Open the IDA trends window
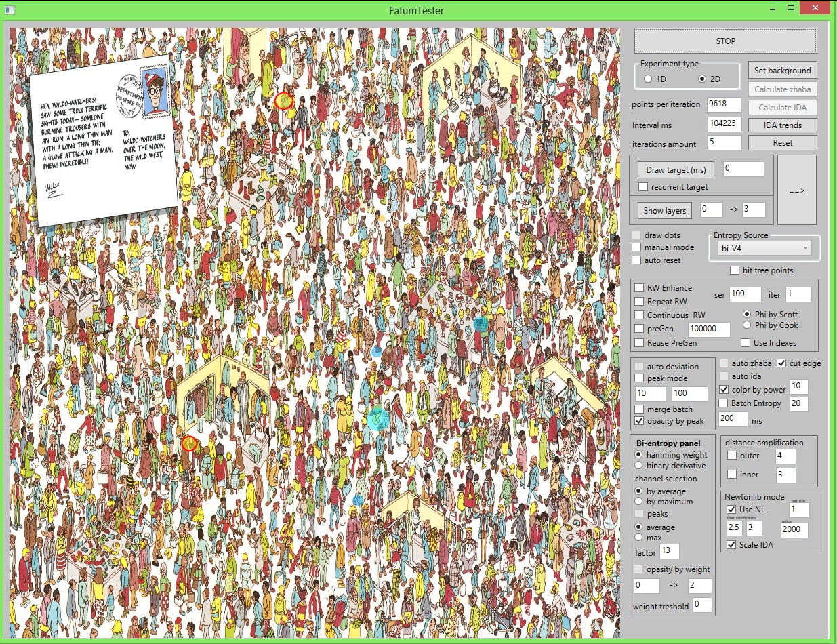The width and height of the screenshot is (837, 644). (x=782, y=125)
